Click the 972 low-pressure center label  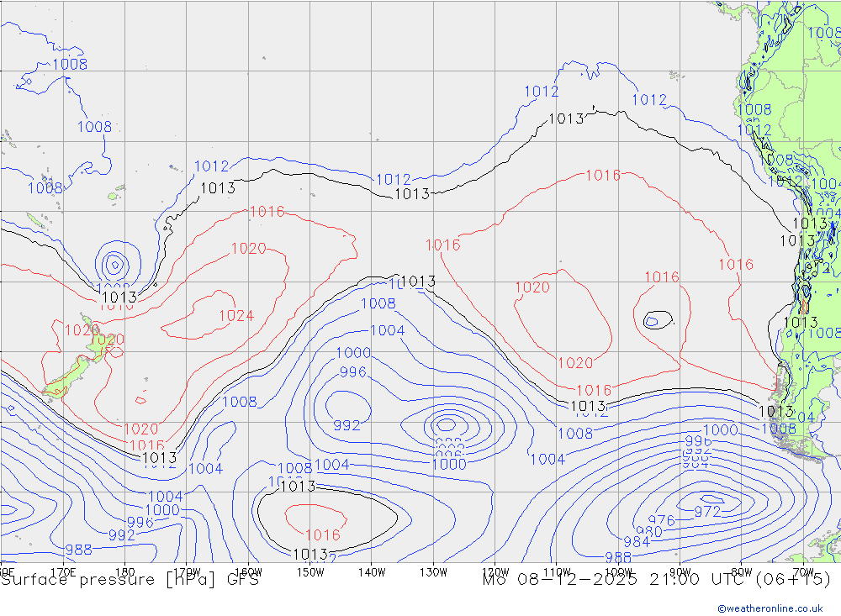click(x=707, y=512)
